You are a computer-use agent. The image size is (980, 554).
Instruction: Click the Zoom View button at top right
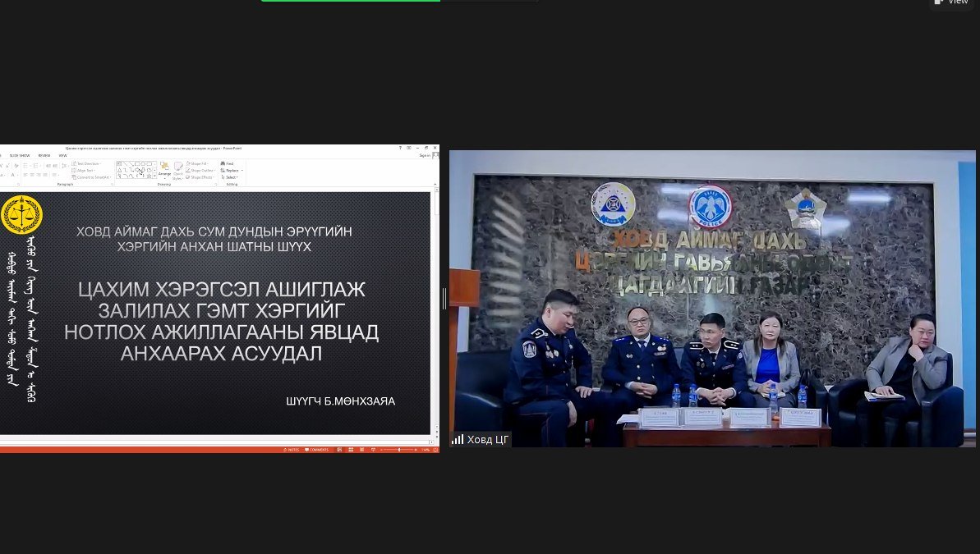(x=953, y=2)
